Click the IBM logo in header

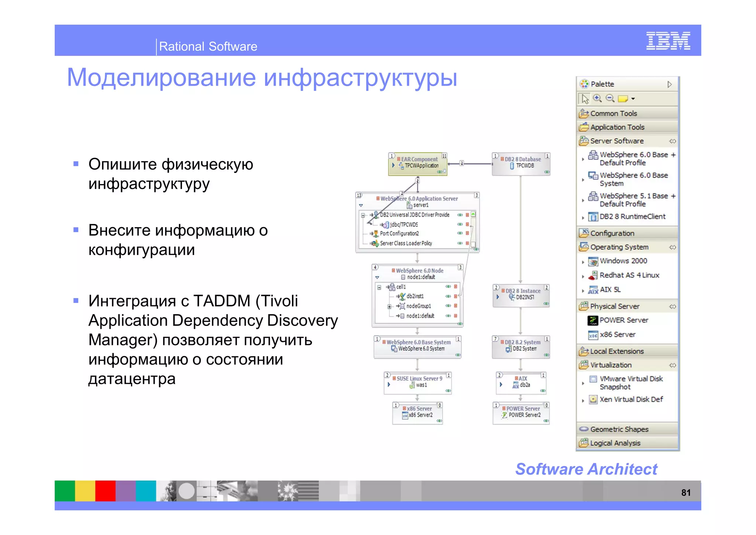click(668, 41)
